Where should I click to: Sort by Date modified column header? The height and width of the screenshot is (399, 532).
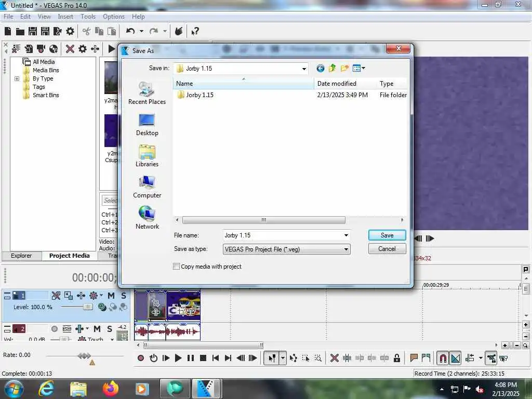[x=345, y=84]
